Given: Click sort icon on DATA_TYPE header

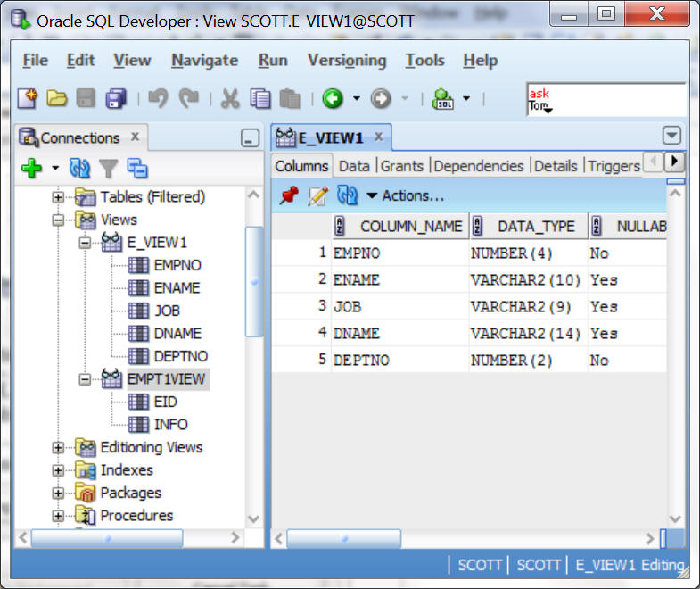Looking at the screenshot, I should click(x=477, y=226).
